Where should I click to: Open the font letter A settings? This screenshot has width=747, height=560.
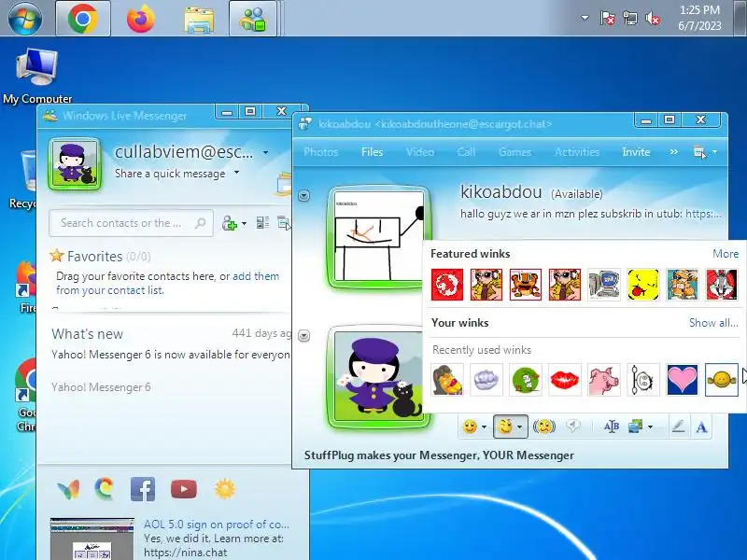[x=701, y=427]
